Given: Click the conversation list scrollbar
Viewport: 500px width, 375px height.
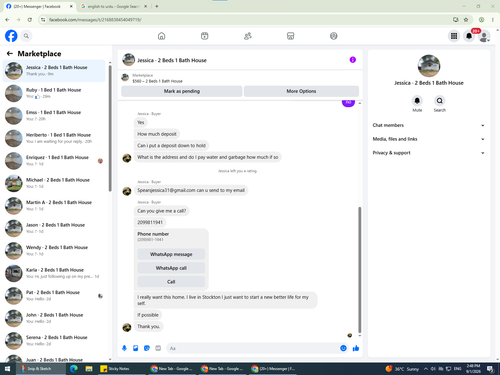Looking at the screenshot, I should coord(110,128).
